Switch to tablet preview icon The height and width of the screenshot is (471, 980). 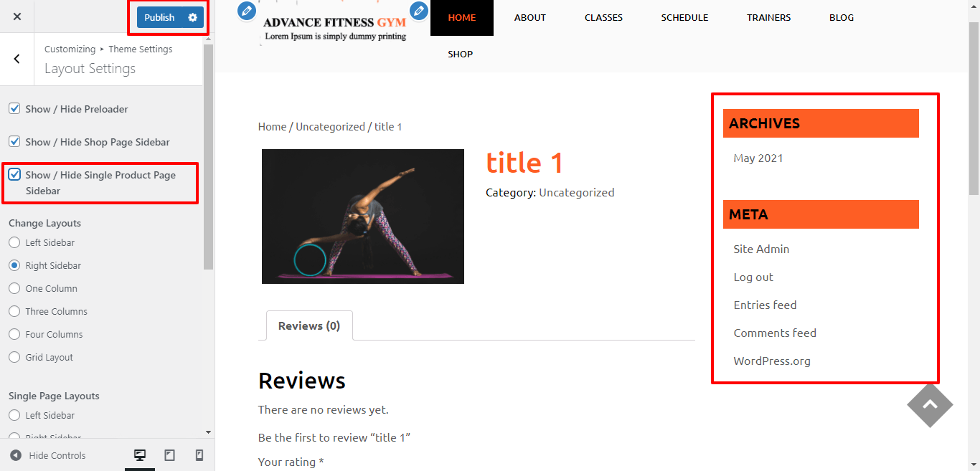click(x=169, y=455)
